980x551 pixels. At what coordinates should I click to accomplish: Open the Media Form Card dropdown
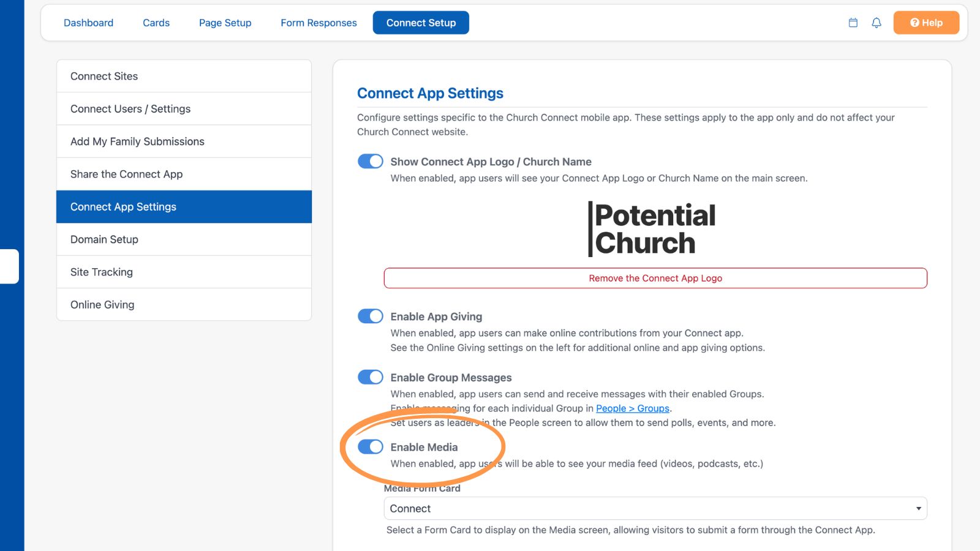[655, 508]
